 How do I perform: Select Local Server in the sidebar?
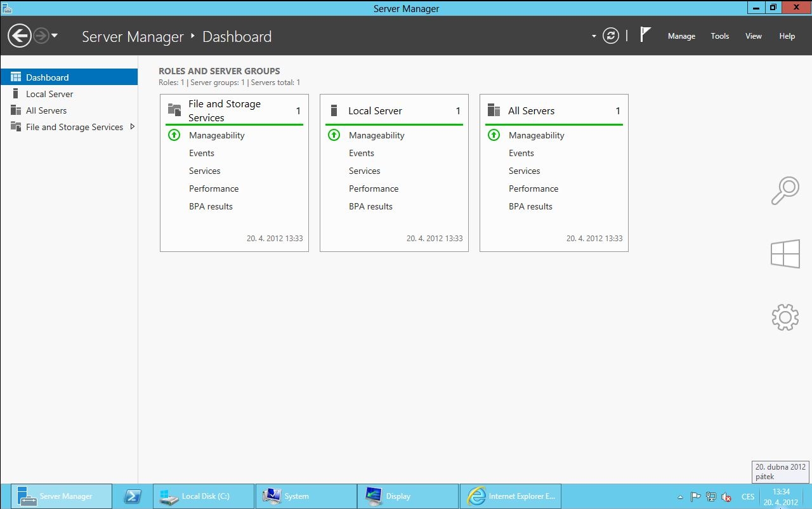(x=69, y=94)
